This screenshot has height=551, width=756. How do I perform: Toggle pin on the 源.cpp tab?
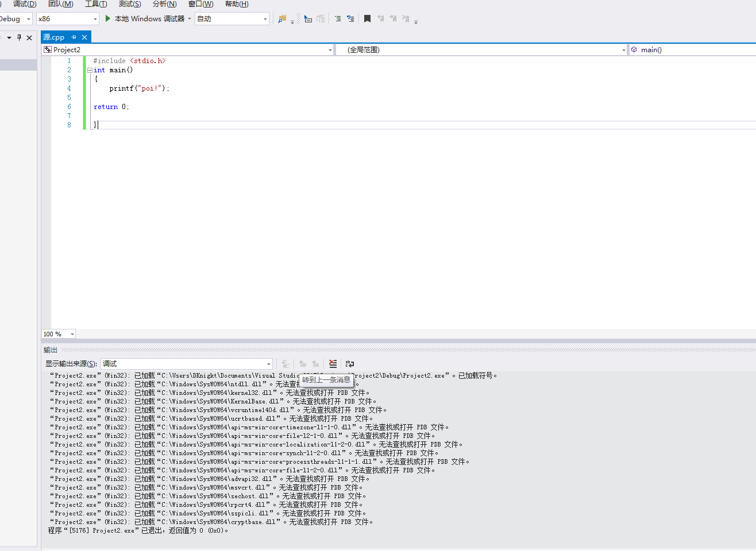click(x=74, y=37)
